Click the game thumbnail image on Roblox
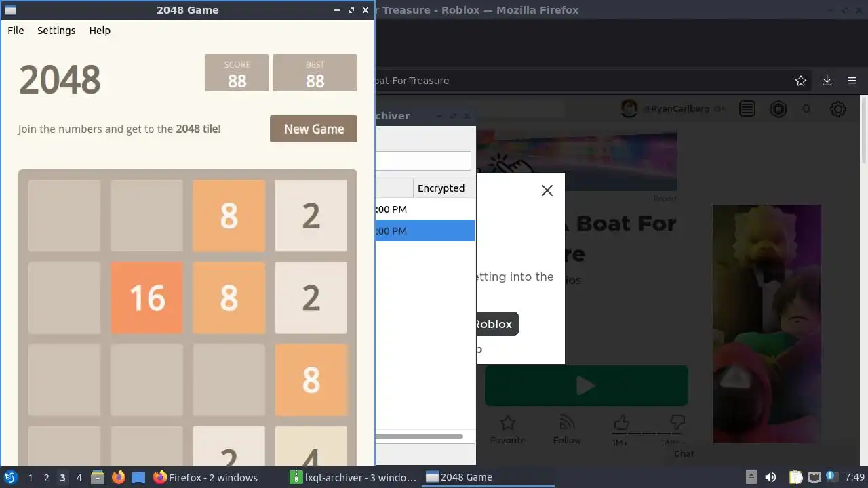 coord(766,324)
